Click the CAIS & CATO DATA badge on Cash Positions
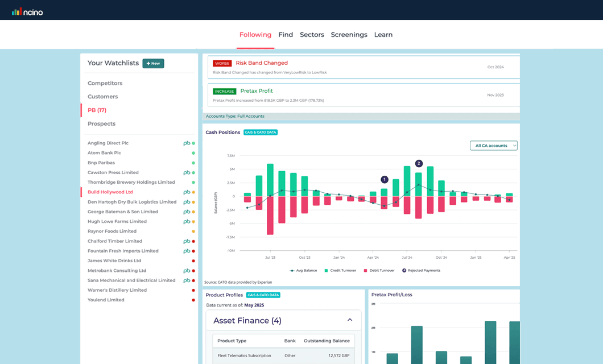 click(259, 131)
